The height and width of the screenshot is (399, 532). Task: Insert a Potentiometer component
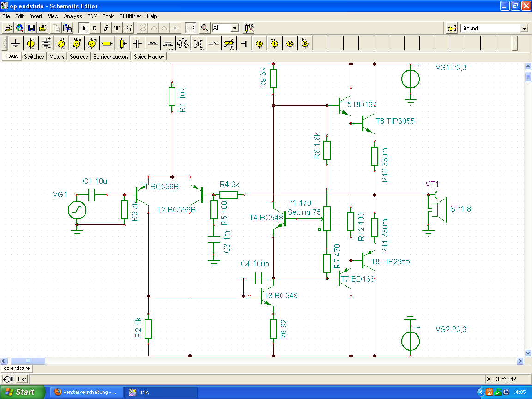(x=122, y=44)
